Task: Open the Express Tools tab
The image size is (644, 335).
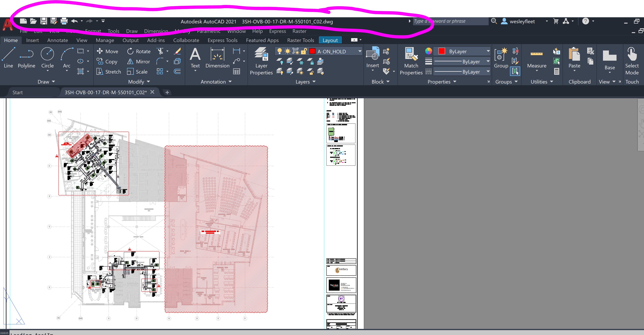Action: tap(222, 40)
